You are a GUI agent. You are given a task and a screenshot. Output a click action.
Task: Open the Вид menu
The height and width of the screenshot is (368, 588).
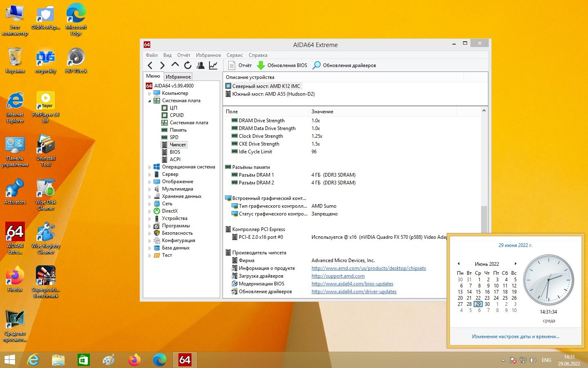coord(167,55)
